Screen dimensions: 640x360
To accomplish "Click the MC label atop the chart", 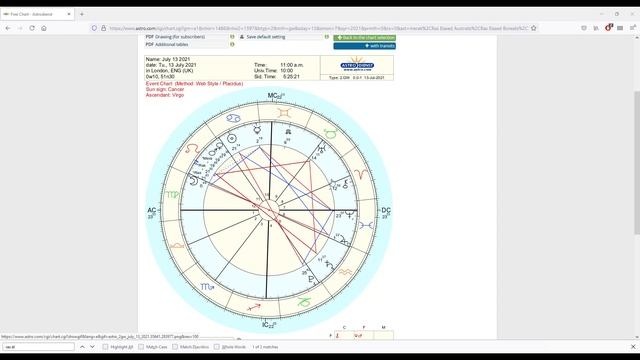I will (x=276, y=96).
